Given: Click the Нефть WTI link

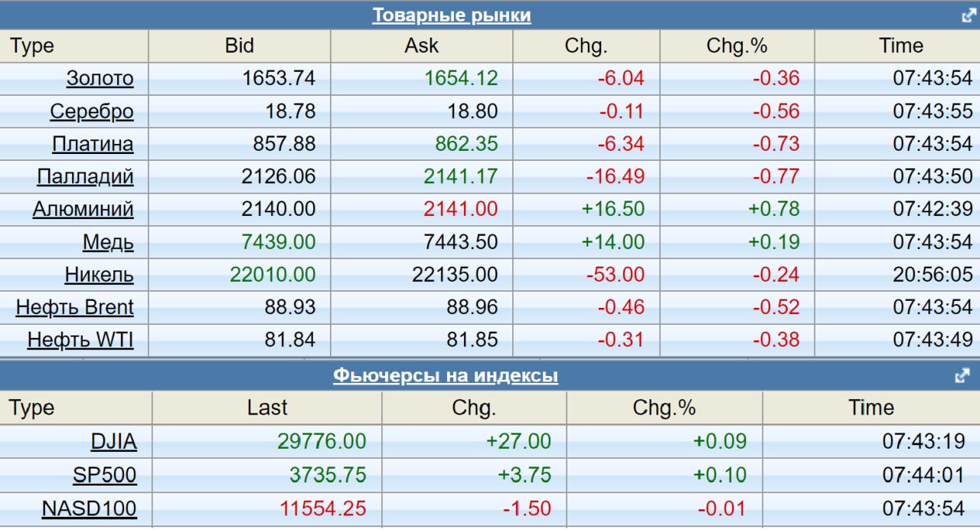Looking at the screenshot, I should coord(80,339).
